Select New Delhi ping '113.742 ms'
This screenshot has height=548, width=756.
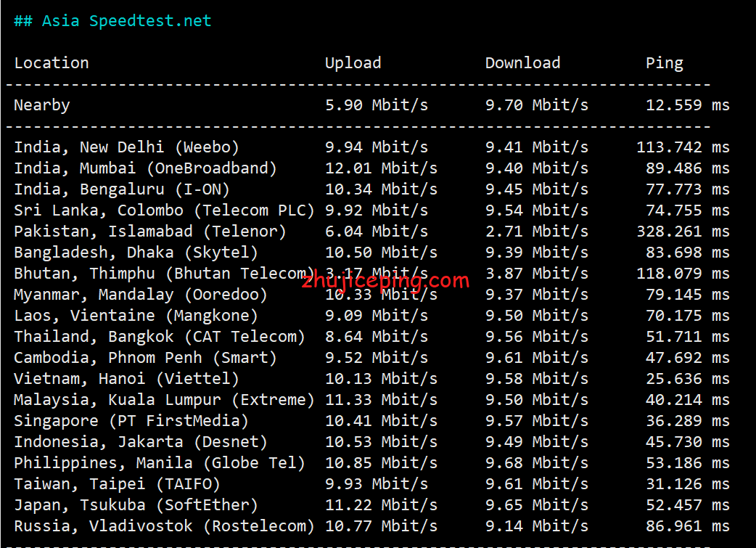click(683, 147)
